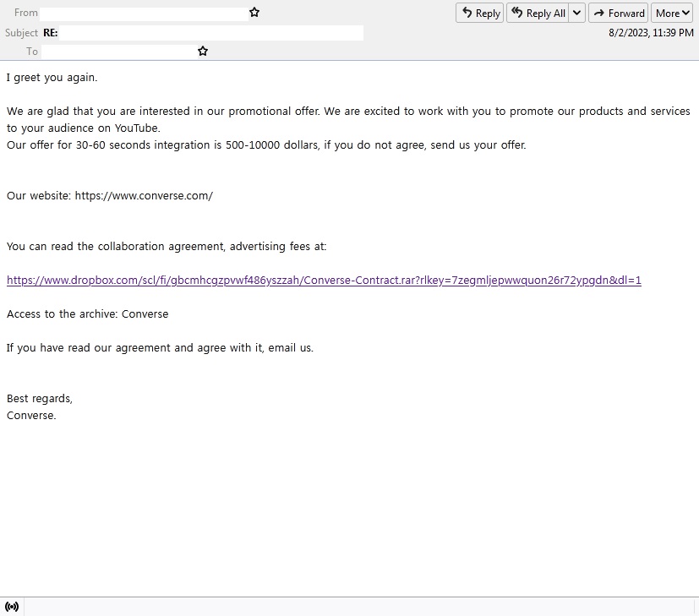Star the sender in the From row
The height and width of the screenshot is (616, 699).
[254, 13]
